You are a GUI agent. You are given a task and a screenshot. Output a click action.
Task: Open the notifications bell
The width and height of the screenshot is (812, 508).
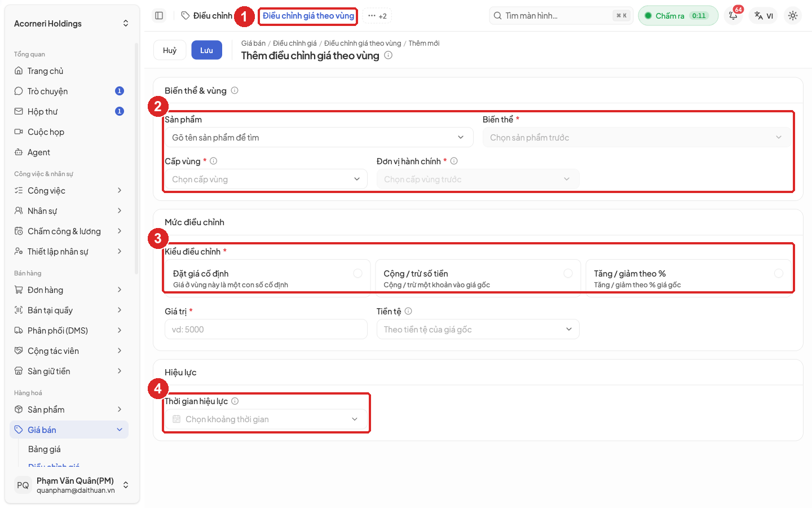[733, 16]
